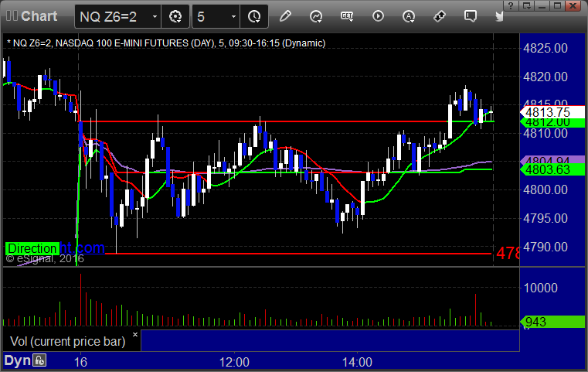
Task: Click the 4810.00 price axis label
Action: tap(546, 133)
